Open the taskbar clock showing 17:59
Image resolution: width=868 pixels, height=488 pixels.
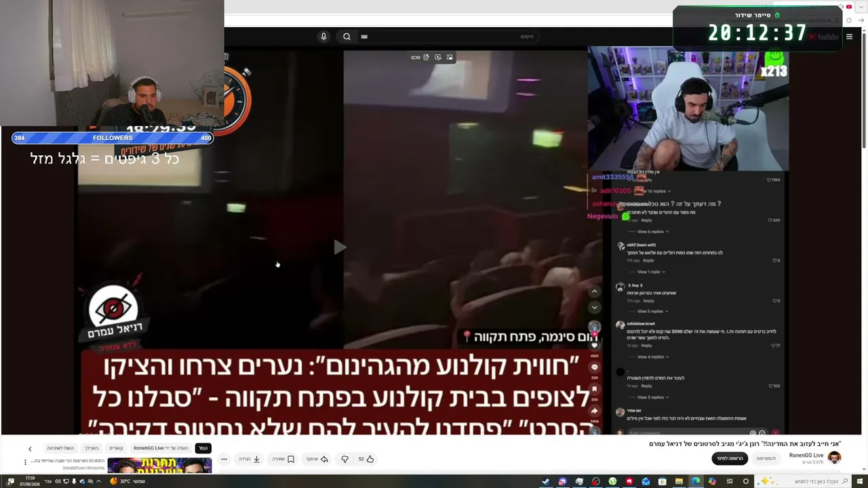(30, 481)
